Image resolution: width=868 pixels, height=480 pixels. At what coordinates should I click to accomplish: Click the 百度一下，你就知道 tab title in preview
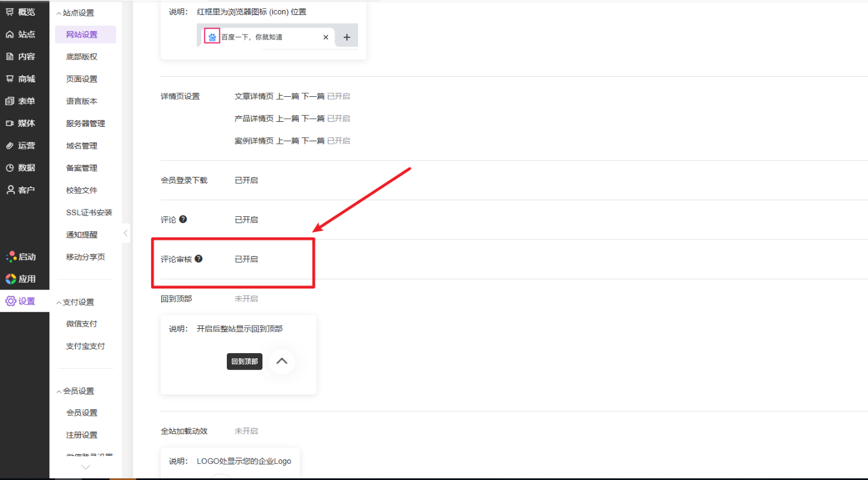(252, 37)
